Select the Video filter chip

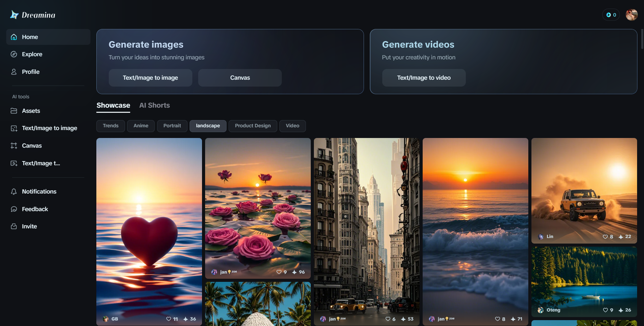pyautogui.click(x=292, y=126)
